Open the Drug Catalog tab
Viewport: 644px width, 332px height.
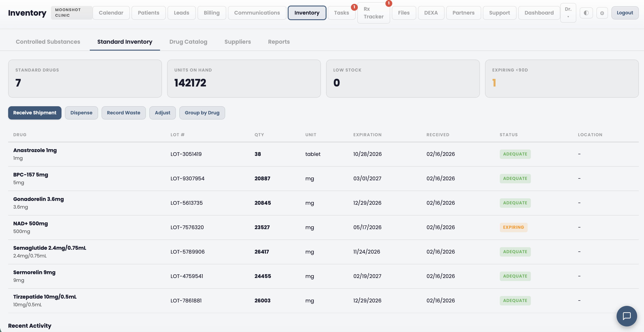tap(188, 42)
